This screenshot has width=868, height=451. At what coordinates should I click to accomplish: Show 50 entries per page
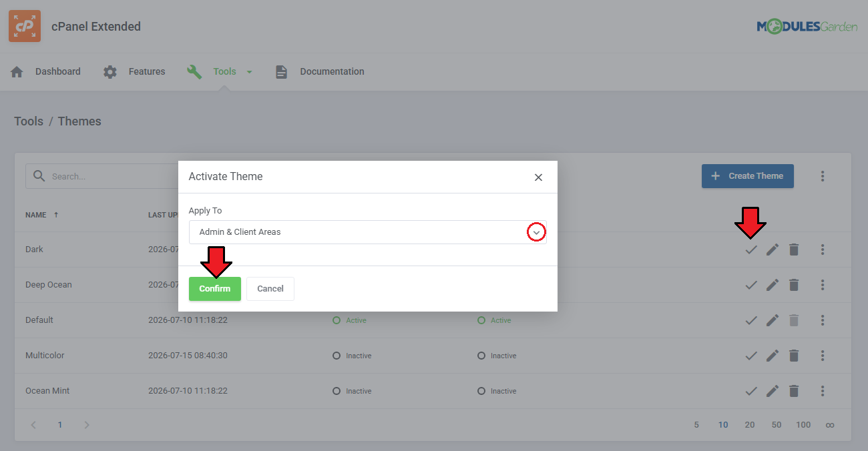click(x=777, y=425)
